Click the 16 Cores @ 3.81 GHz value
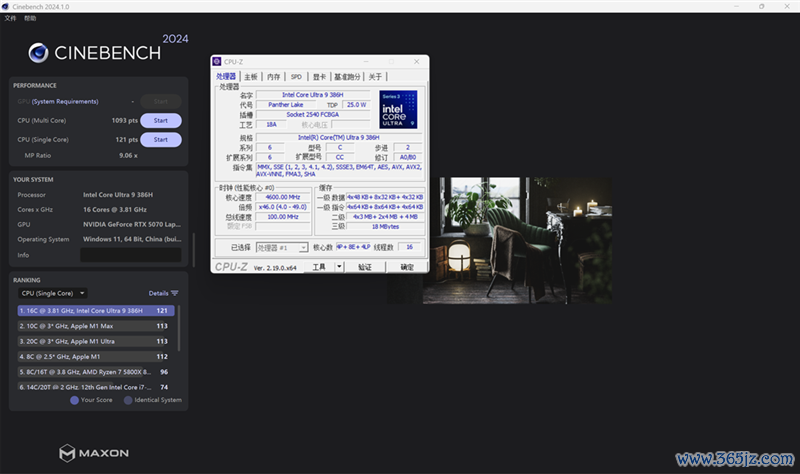The image size is (800, 474). (x=115, y=210)
